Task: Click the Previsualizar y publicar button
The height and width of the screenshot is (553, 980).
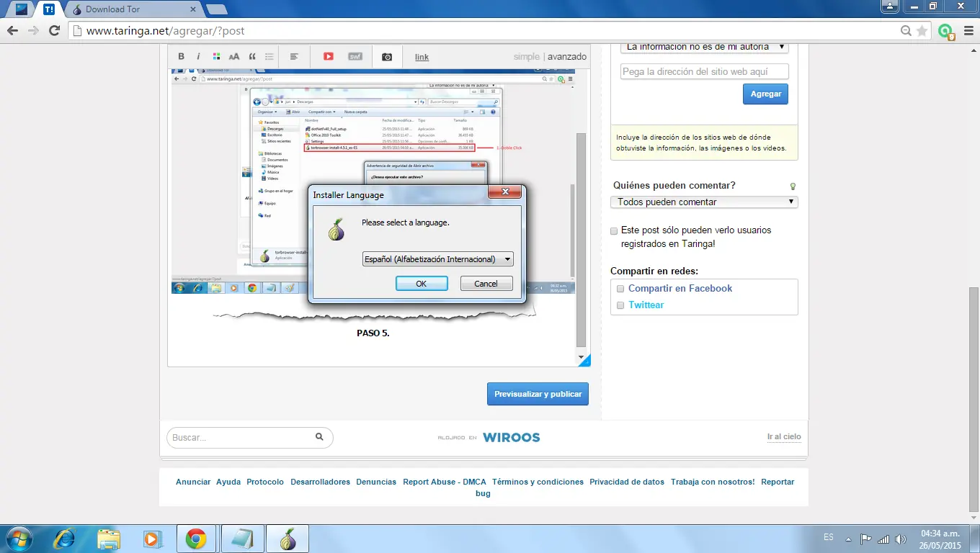Action: click(x=538, y=394)
